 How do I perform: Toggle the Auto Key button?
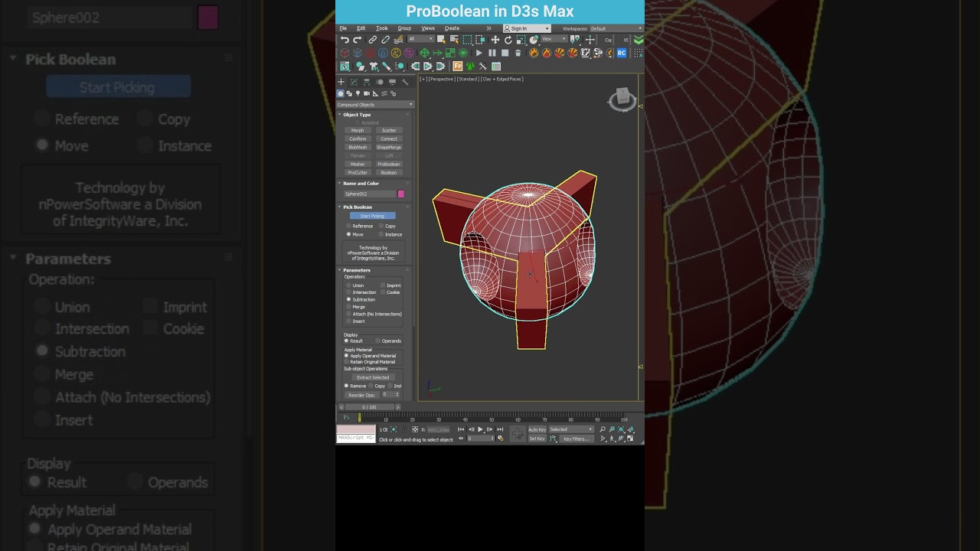[x=537, y=429]
